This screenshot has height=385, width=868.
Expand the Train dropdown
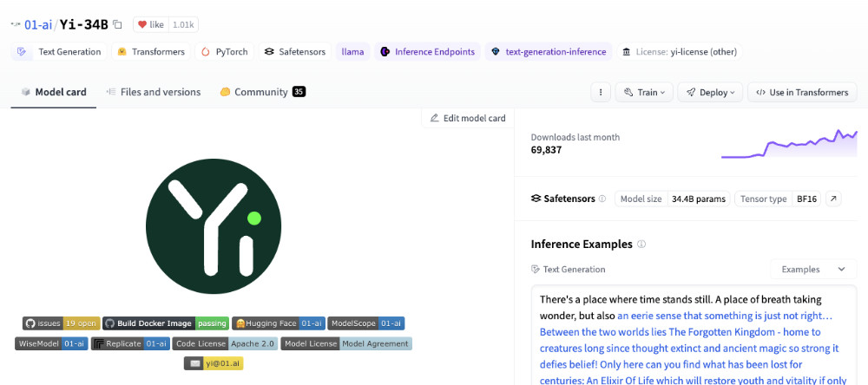644,93
